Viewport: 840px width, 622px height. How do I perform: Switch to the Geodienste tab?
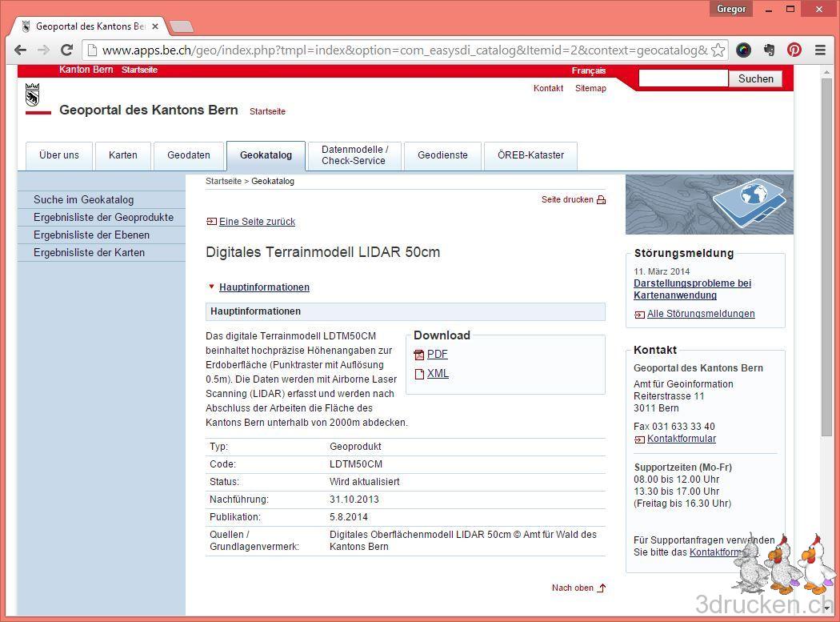442,155
